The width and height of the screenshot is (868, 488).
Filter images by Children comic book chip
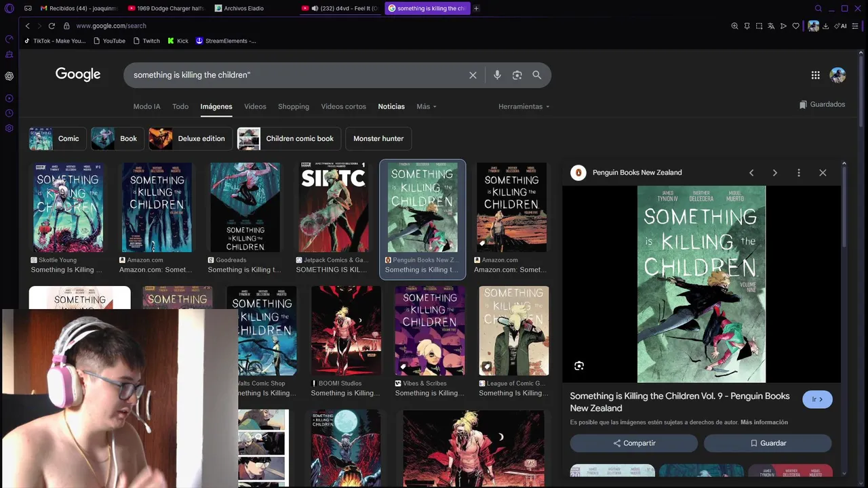(x=289, y=138)
